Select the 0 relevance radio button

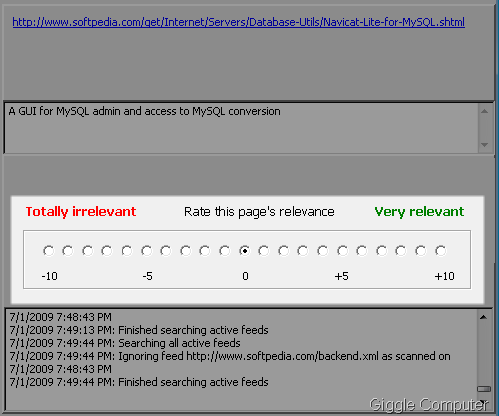tap(244, 251)
